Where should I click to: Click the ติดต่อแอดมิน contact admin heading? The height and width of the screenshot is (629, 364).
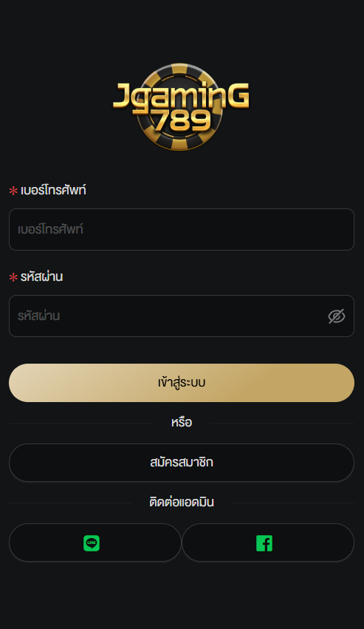tap(182, 502)
